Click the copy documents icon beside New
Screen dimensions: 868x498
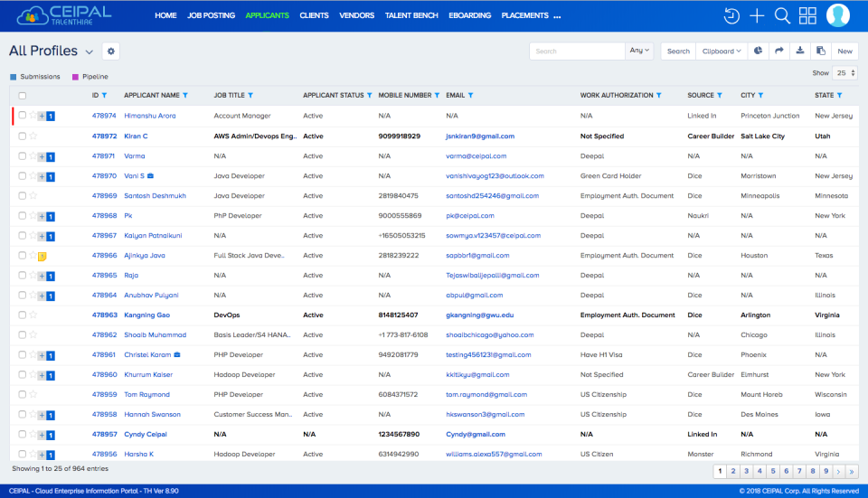point(821,51)
